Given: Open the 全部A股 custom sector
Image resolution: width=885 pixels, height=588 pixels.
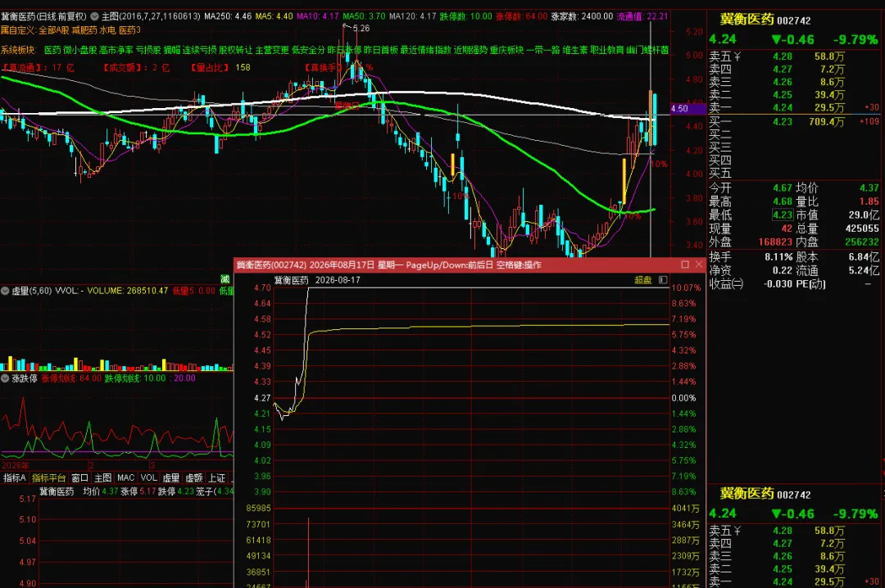Looking at the screenshot, I should [x=53, y=30].
